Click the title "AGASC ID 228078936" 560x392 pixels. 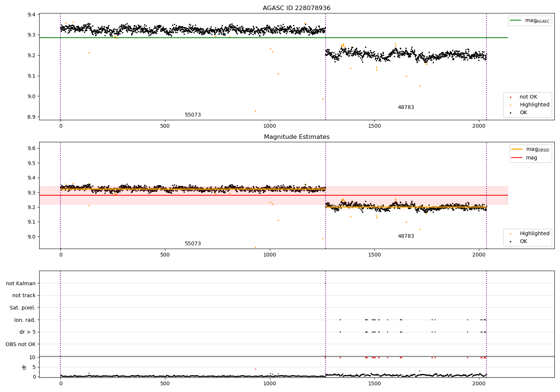296,8
